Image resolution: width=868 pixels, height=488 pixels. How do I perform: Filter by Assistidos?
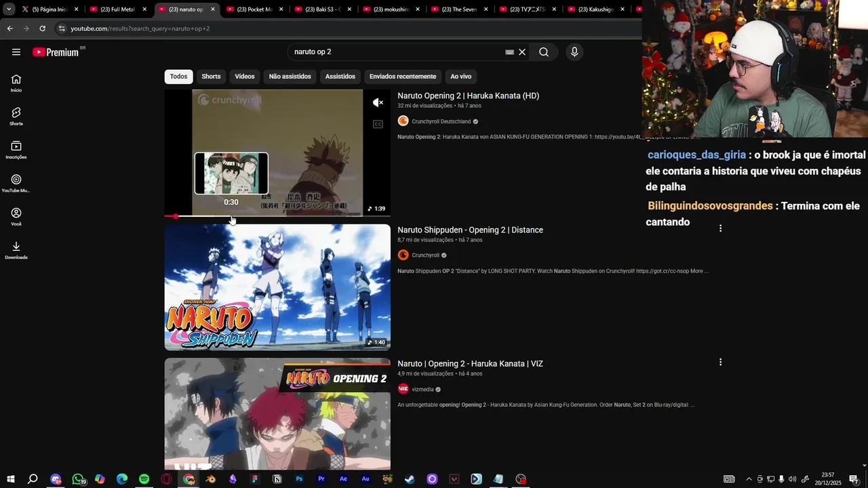[x=340, y=77]
